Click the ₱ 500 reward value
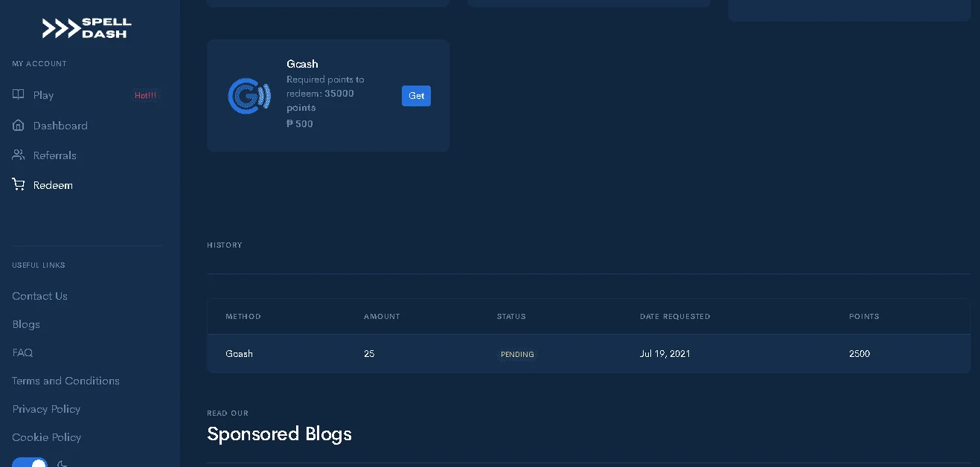The height and width of the screenshot is (467, 980). [300, 123]
